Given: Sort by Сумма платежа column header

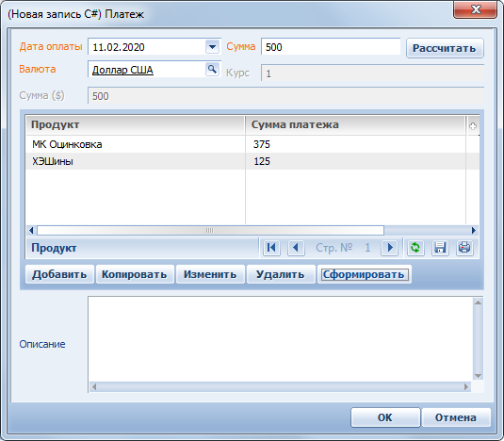Looking at the screenshot, I should [355, 124].
